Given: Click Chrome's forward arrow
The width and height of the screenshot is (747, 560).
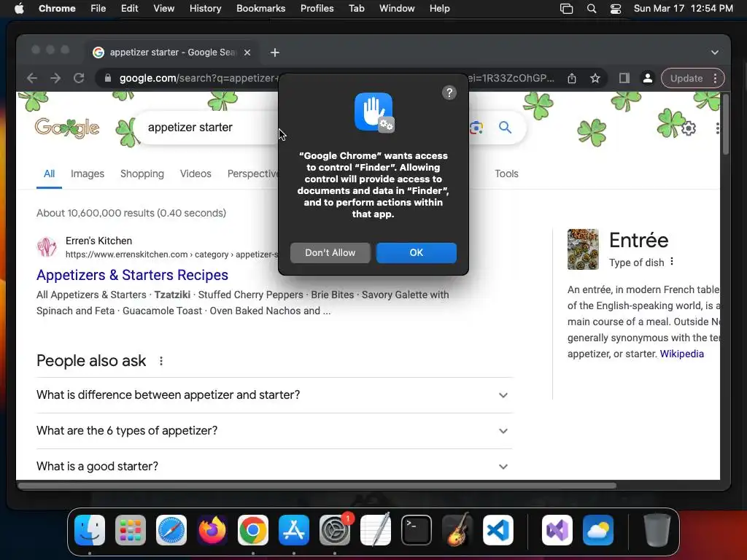Looking at the screenshot, I should tap(55, 78).
